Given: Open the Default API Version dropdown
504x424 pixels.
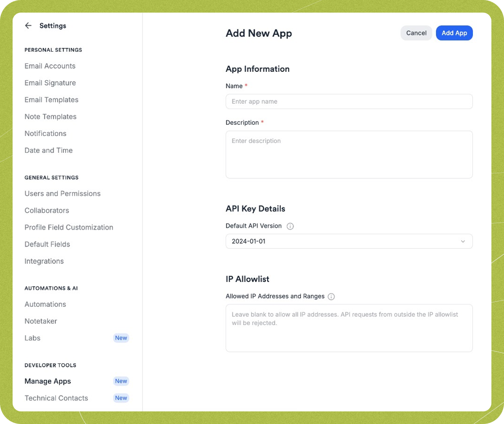Looking at the screenshot, I should click(349, 241).
